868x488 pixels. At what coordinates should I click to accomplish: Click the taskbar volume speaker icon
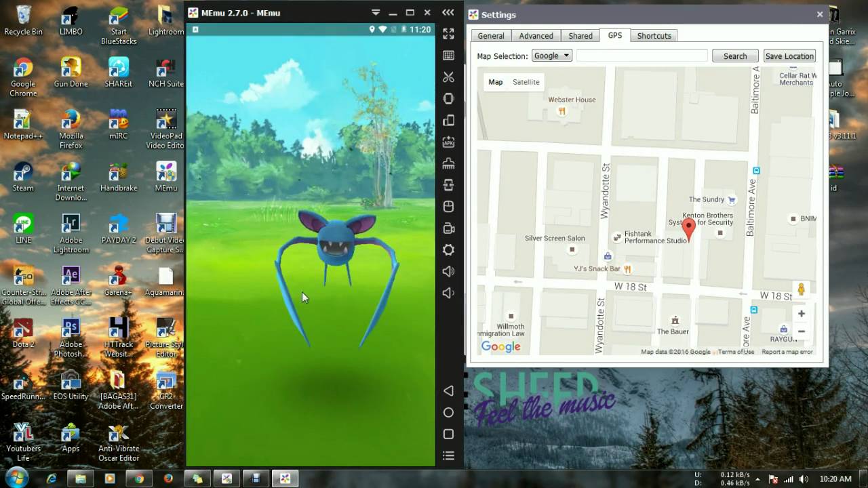[804, 479]
